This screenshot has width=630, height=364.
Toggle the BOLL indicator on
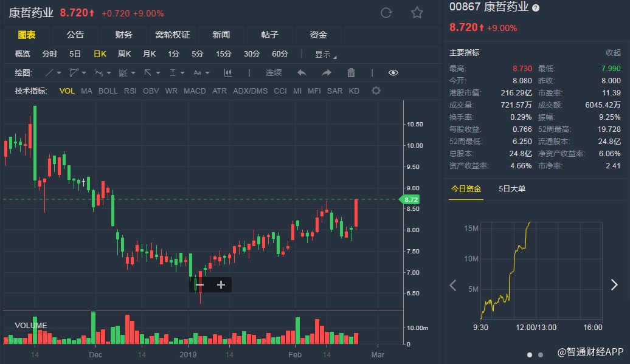click(108, 91)
